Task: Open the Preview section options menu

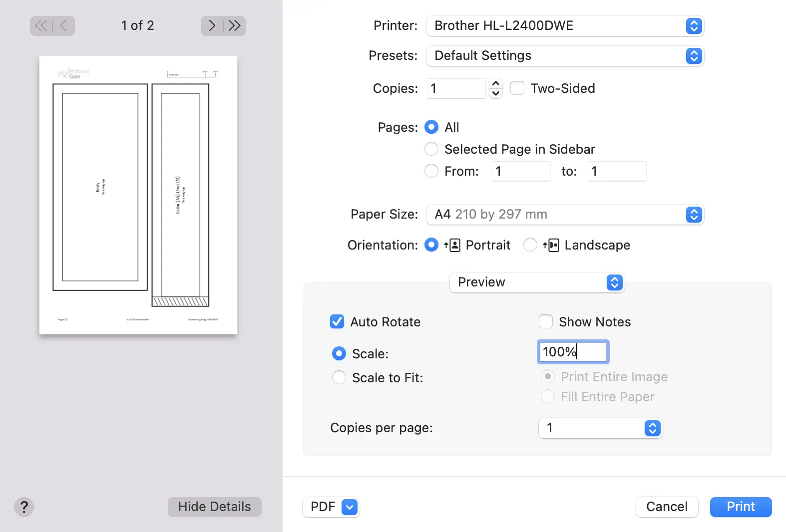Action: [x=537, y=282]
